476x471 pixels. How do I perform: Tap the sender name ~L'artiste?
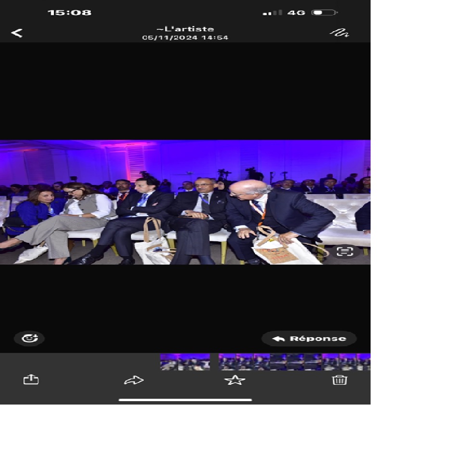pyautogui.click(x=185, y=29)
